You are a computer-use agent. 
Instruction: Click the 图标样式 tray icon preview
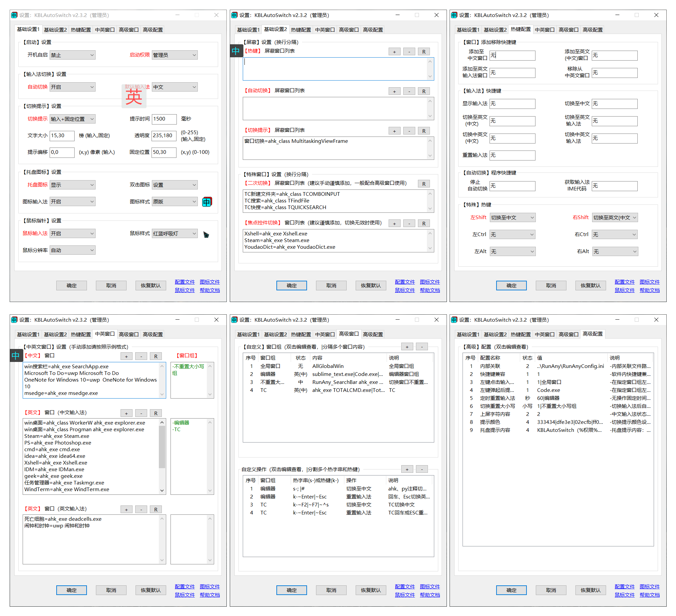tap(207, 202)
